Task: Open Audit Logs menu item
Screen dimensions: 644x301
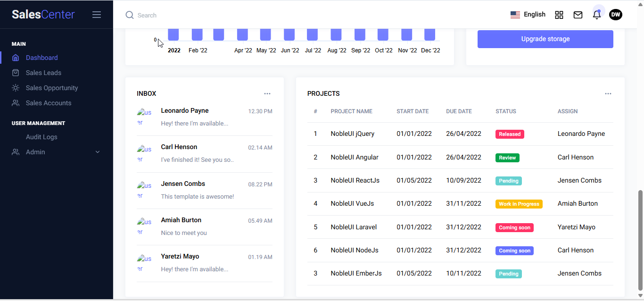Action: (x=41, y=137)
